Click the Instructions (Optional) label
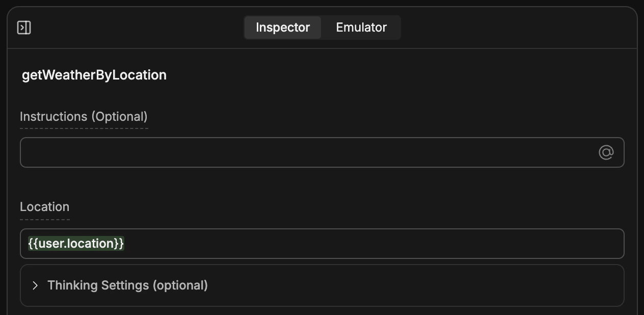The width and height of the screenshot is (644, 315). click(x=84, y=116)
